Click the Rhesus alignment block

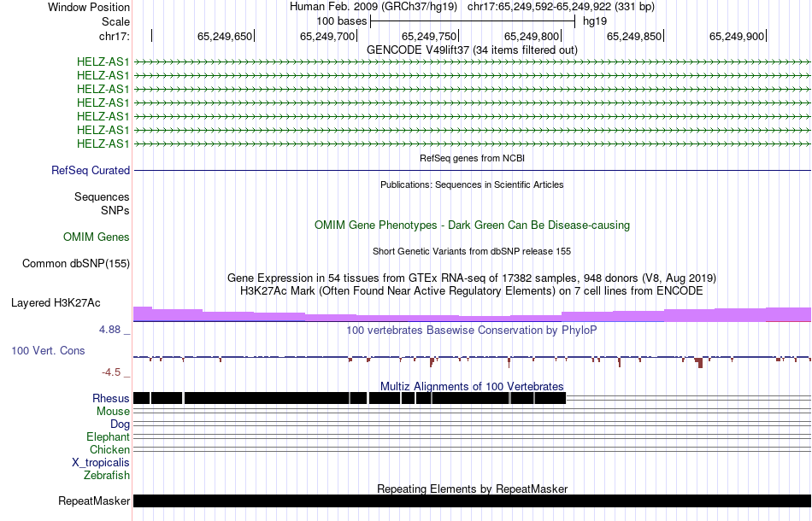[x=350, y=398]
